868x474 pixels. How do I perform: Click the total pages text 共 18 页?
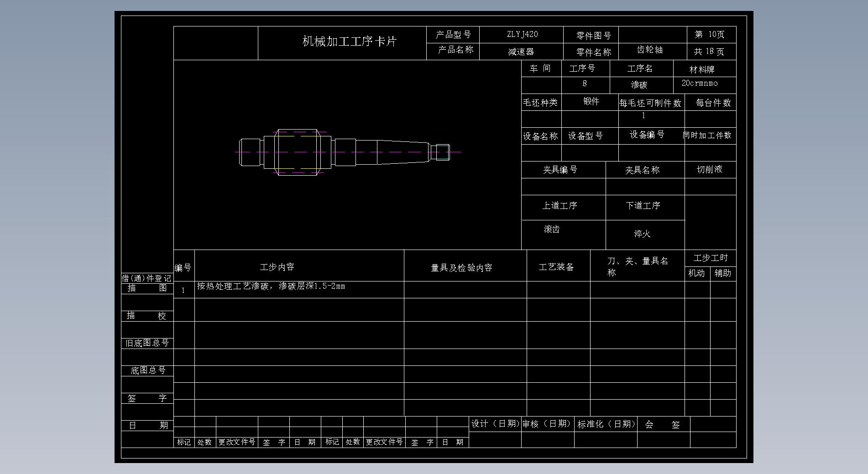tap(709, 52)
